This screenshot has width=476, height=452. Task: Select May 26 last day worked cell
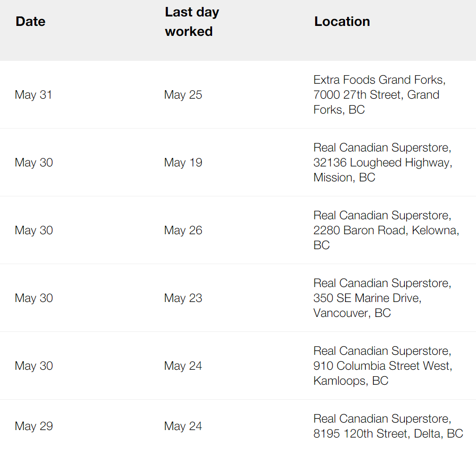[x=183, y=230]
